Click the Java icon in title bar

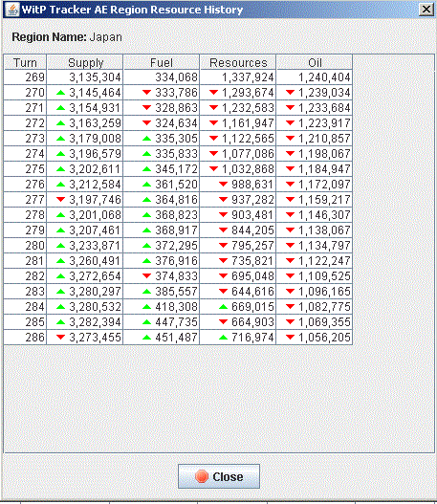click(x=12, y=10)
